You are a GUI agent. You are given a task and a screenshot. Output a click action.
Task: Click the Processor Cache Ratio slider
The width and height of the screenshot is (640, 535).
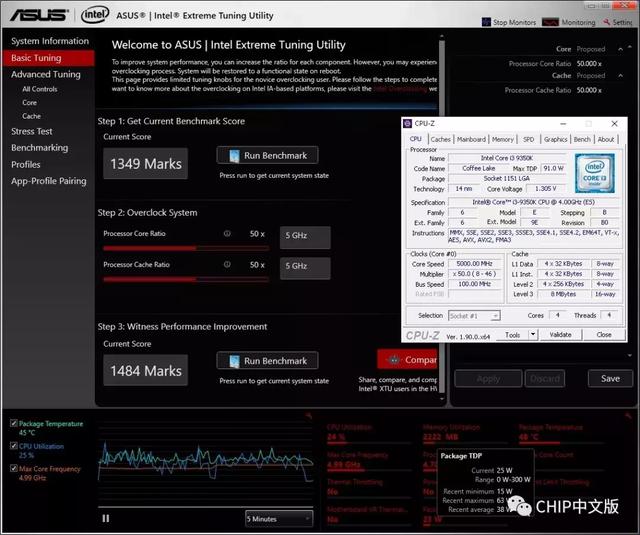click(186, 280)
